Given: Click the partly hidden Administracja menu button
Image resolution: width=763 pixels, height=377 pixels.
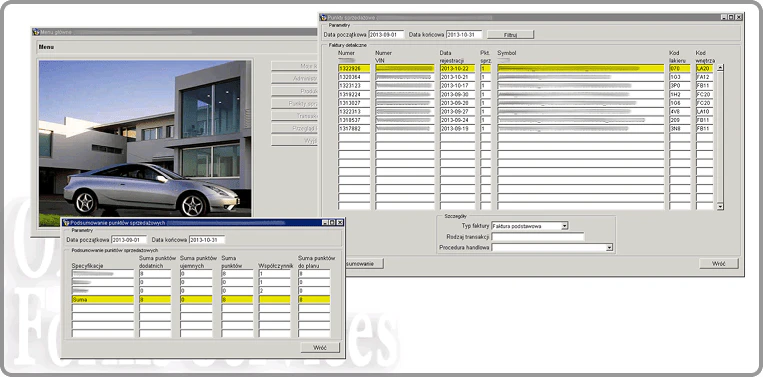Looking at the screenshot, I should (294, 78).
